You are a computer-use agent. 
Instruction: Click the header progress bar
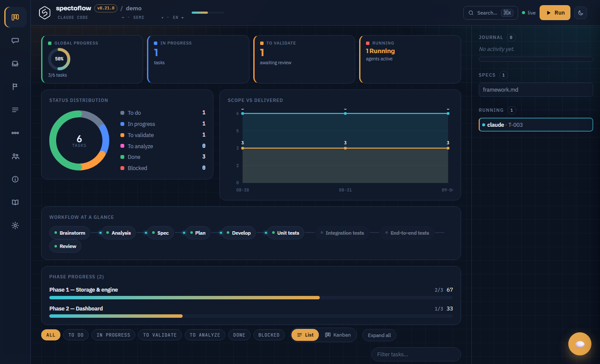[x=208, y=12]
